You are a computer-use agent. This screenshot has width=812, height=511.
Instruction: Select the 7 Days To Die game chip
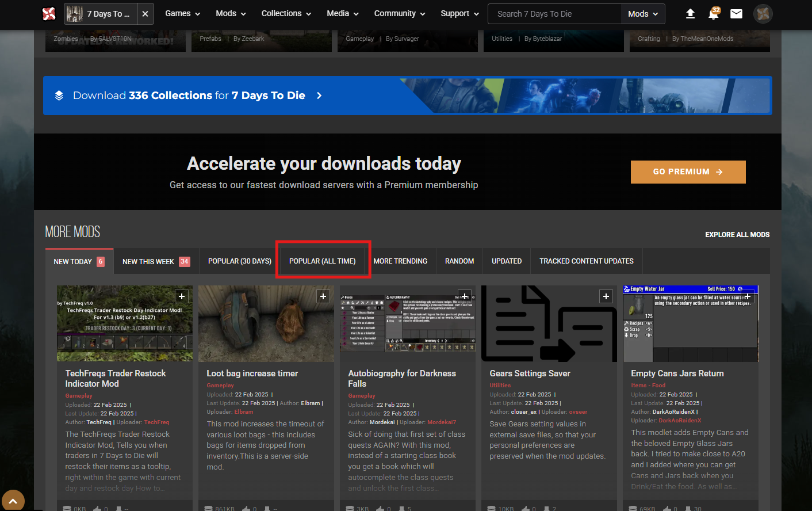point(101,14)
